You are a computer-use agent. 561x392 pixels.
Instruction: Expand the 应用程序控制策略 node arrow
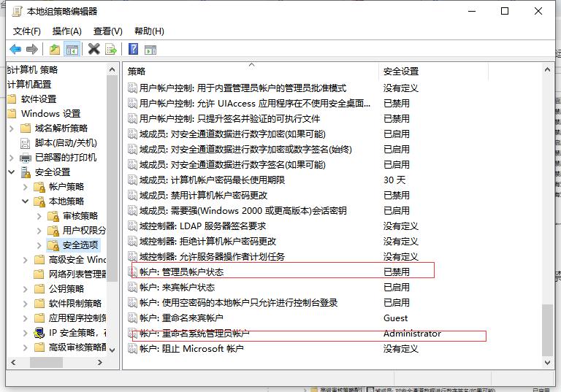tap(25, 318)
